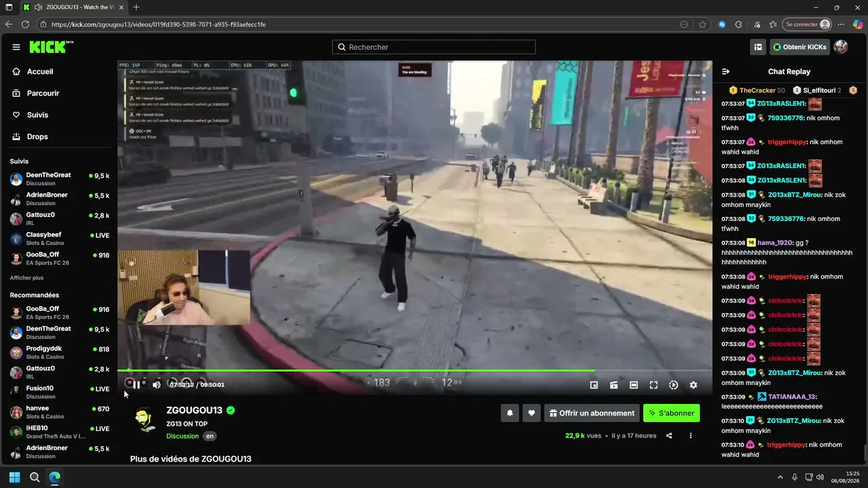Open browser Settings and more menu
Viewport: 868px width, 488px height.
click(x=842, y=24)
